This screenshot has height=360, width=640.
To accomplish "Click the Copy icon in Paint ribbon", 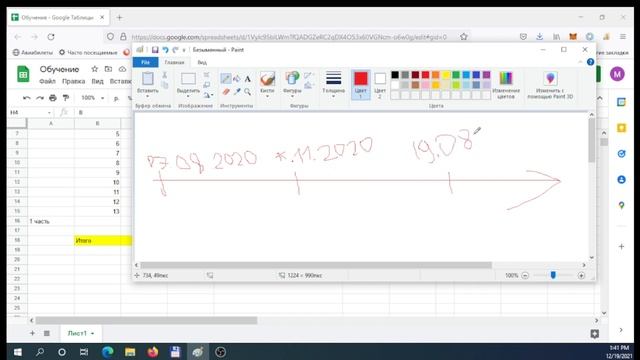I will 164,84.
